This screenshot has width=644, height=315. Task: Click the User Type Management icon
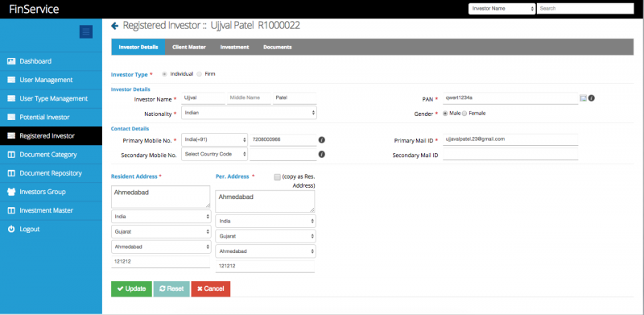tap(11, 99)
